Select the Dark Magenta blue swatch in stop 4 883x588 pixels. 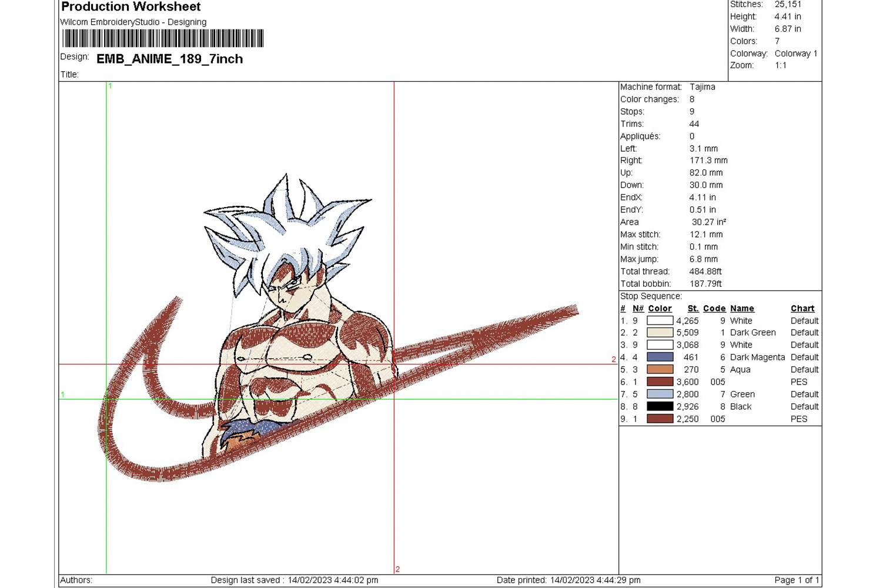click(660, 357)
